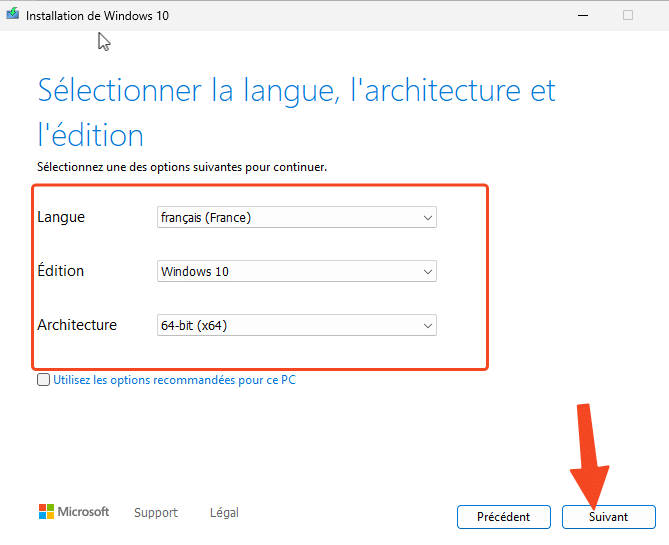
Task: Expand the Architecture dropdown arrow
Action: [428, 326]
